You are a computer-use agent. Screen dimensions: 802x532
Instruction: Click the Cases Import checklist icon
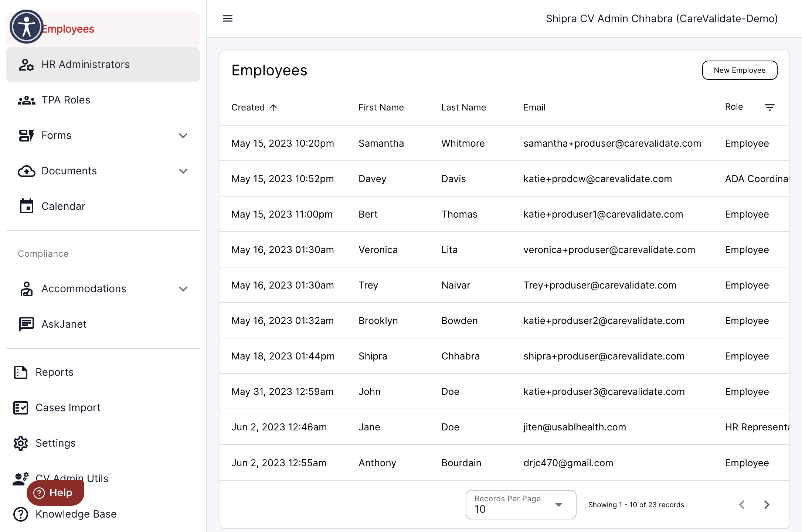click(21, 408)
